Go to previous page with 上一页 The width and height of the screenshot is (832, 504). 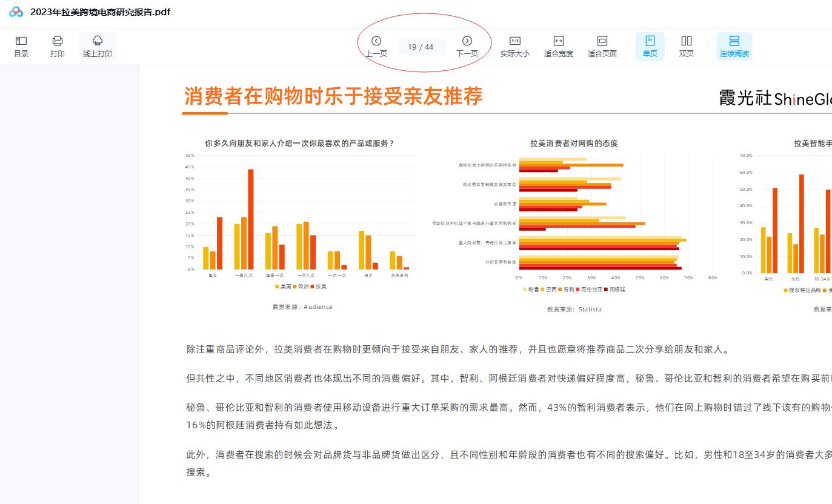pos(376,46)
